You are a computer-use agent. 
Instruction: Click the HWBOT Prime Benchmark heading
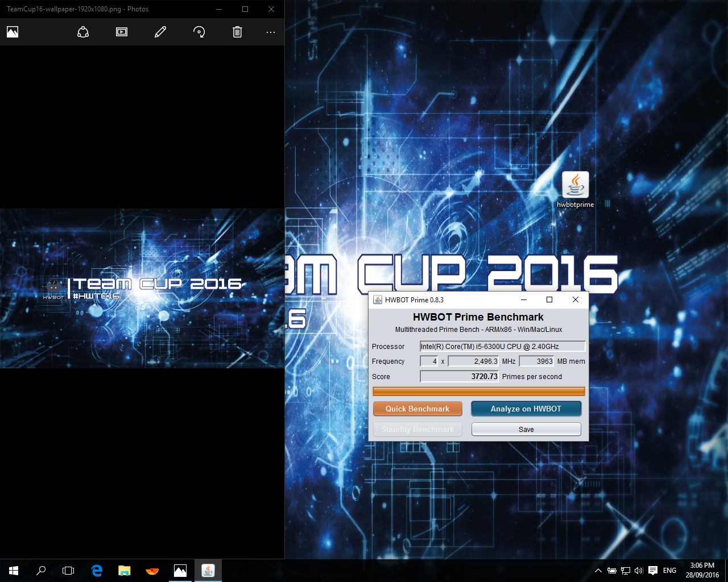[x=478, y=317]
